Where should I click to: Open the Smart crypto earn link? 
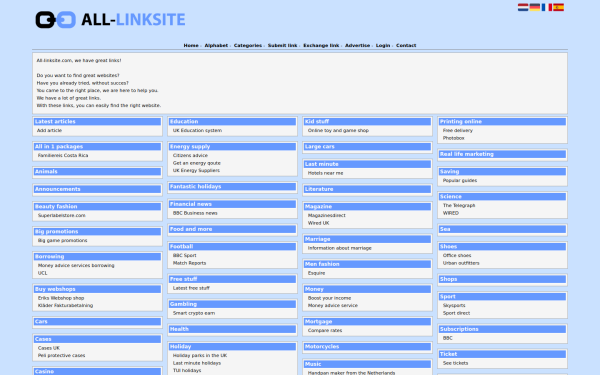194,313
